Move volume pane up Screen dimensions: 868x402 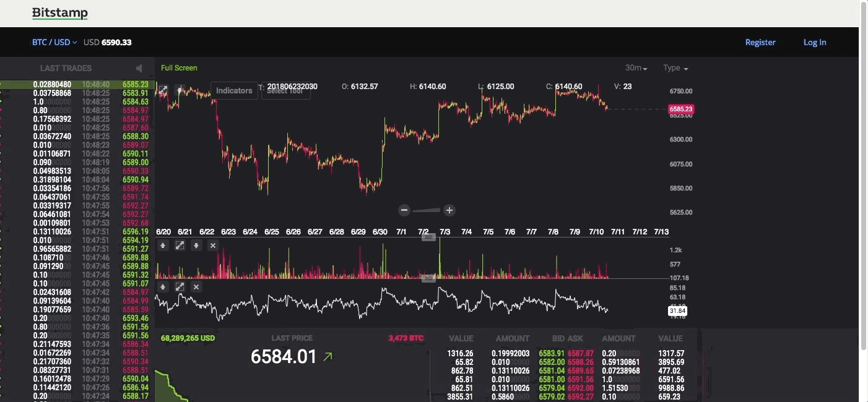[x=163, y=246]
